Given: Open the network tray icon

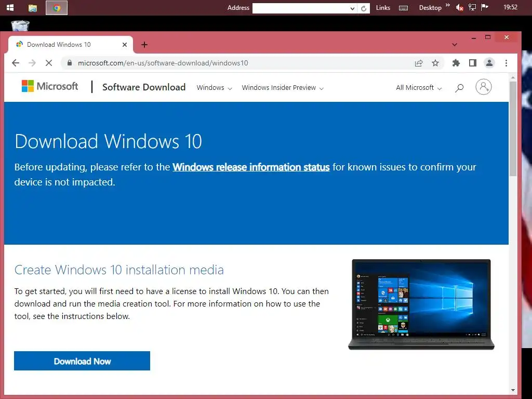Looking at the screenshot, I should click(472, 7).
